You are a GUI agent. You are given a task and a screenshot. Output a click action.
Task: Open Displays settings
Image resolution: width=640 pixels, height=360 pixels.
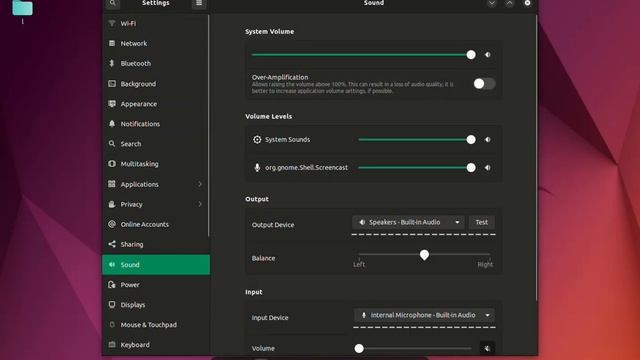[x=156, y=304]
